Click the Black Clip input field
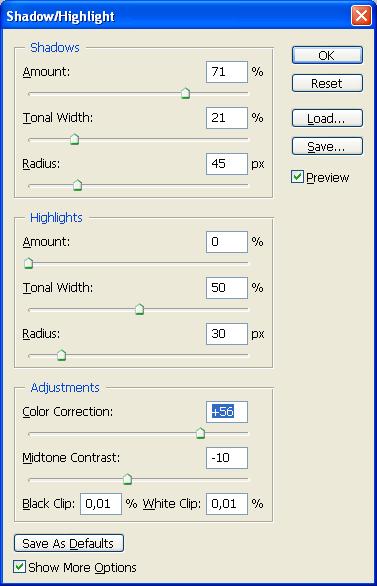The height and width of the screenshot is (586, 377). tap(101, 504)
